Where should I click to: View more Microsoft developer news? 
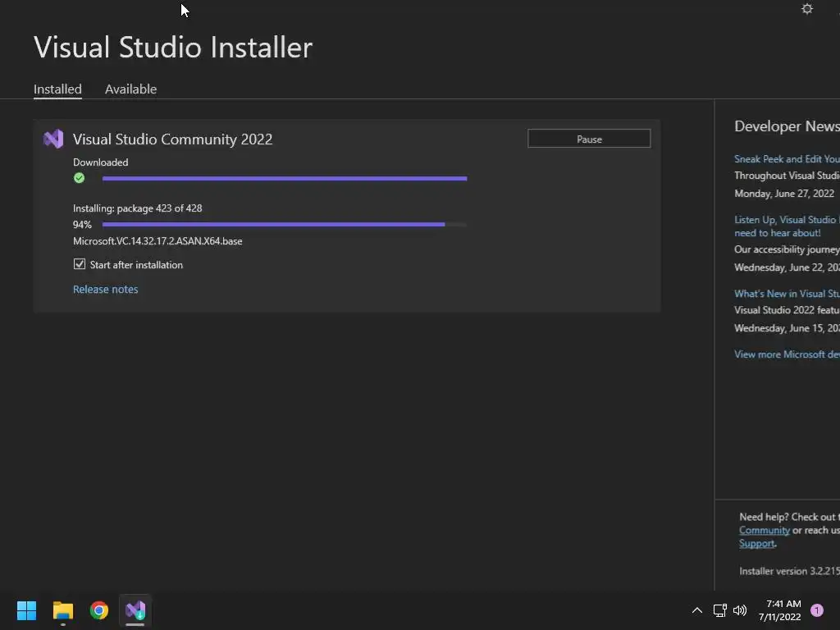pos(787,354)
